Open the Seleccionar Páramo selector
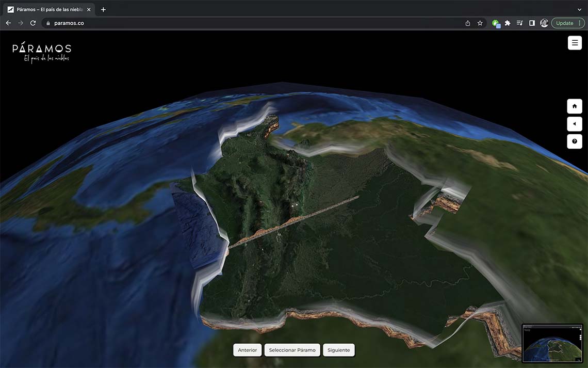Screen dimensions: 588x368 click(292, 350)
